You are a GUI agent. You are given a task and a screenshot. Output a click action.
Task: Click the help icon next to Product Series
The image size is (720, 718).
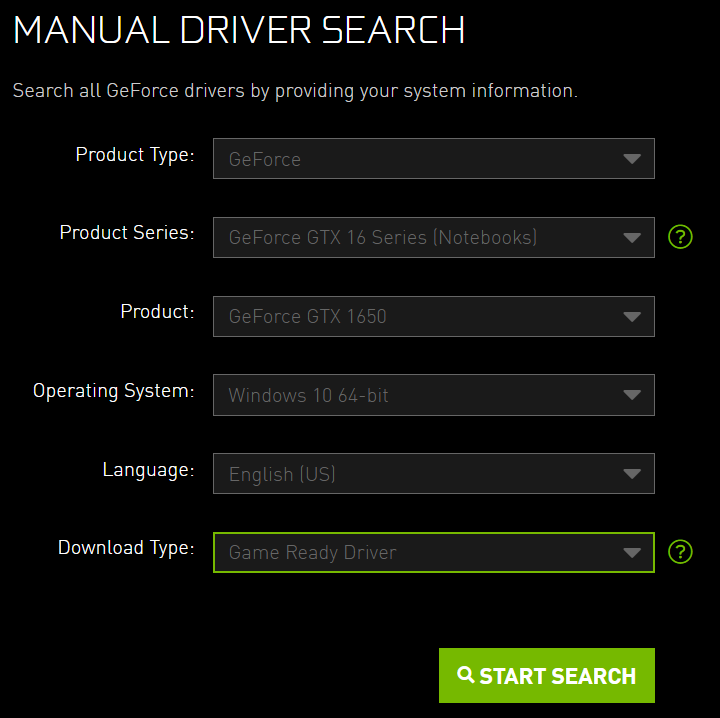[680, 237]
